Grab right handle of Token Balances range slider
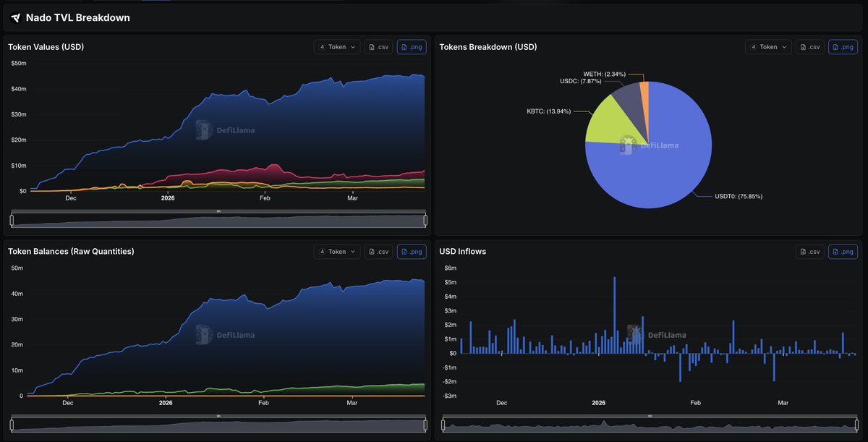 [x=425, y=425]
